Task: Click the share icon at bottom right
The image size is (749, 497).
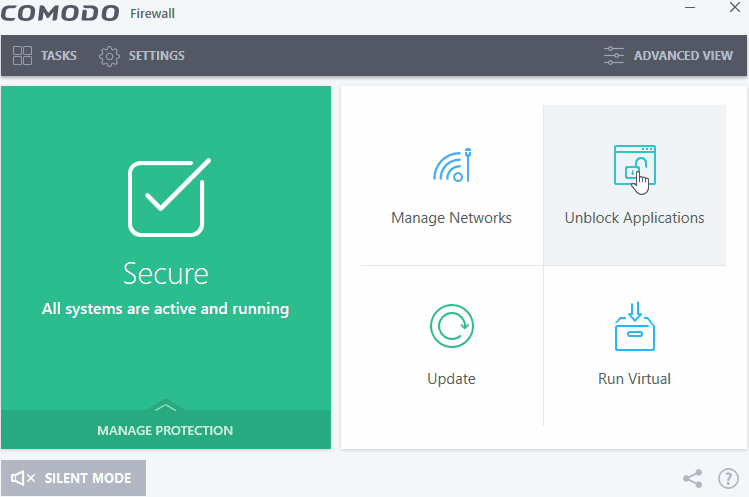Action: pyautogui.click(x=692, y=479)
